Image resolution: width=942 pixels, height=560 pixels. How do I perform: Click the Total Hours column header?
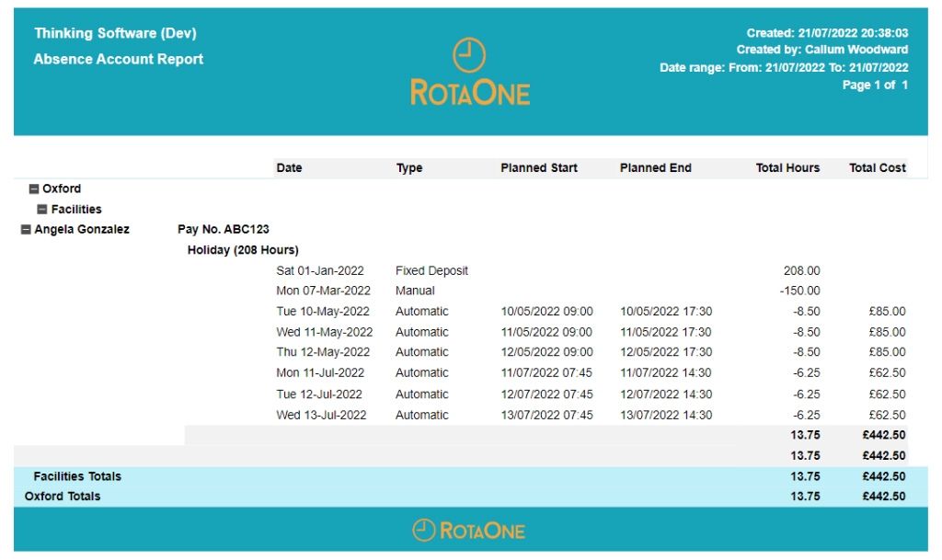(787, 168)
